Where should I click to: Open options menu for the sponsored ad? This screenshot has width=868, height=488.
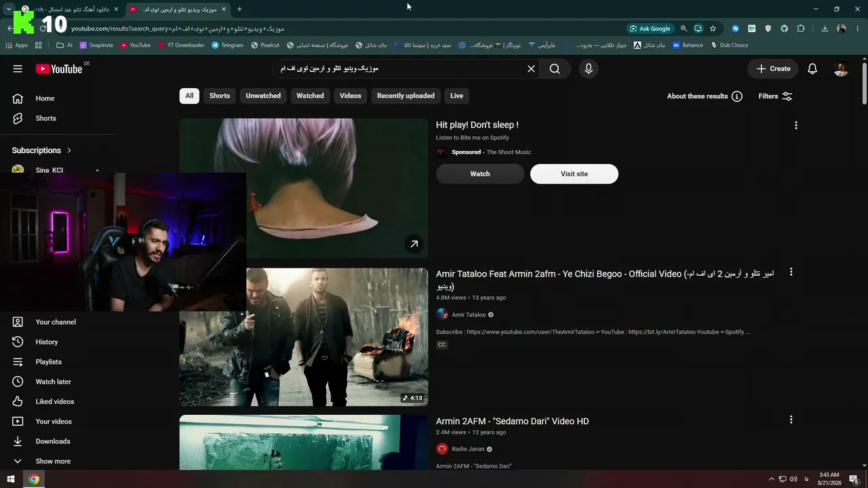pos(796,125)
